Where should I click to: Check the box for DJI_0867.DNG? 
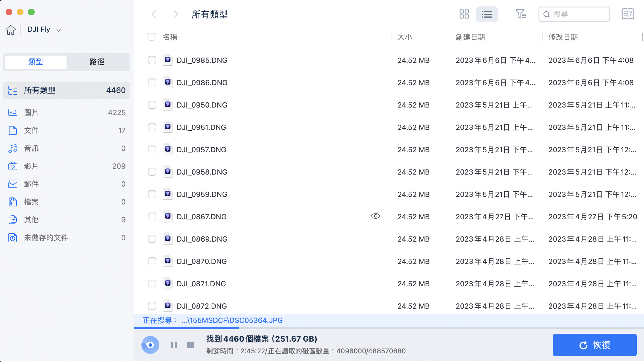click(x=152, y=216)
